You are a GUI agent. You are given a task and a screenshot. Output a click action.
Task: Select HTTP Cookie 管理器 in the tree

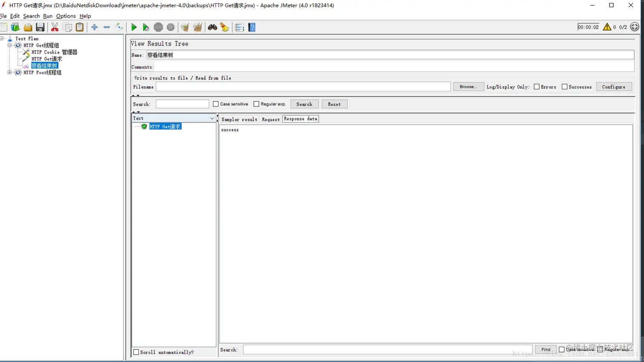(x=55, y=52)
